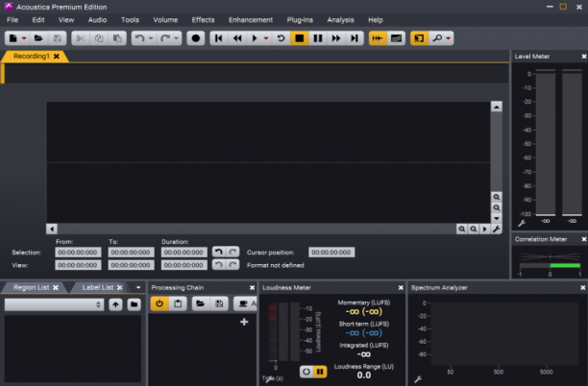Click the Play button
Viewport: 588px width, 386px height.
pos(255,38)
